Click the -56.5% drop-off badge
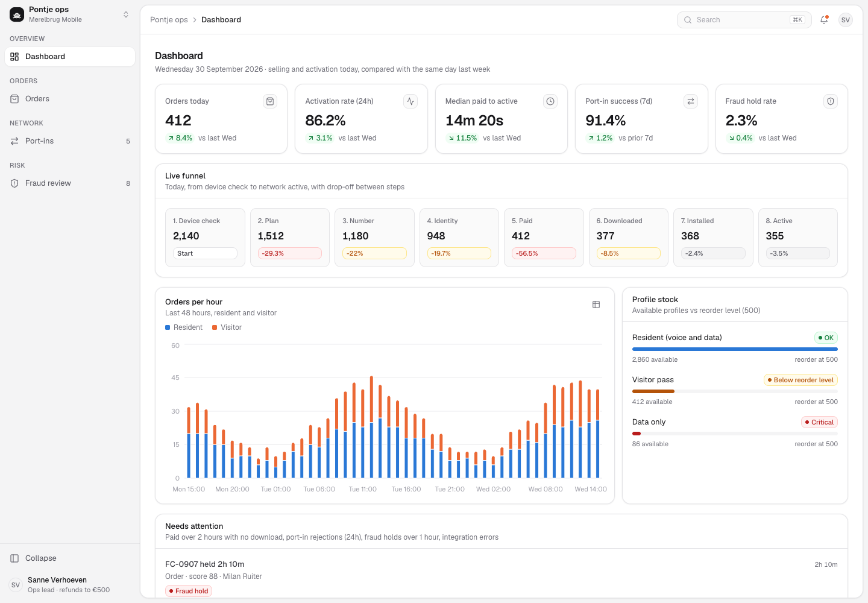 click(x=544, y=253)
